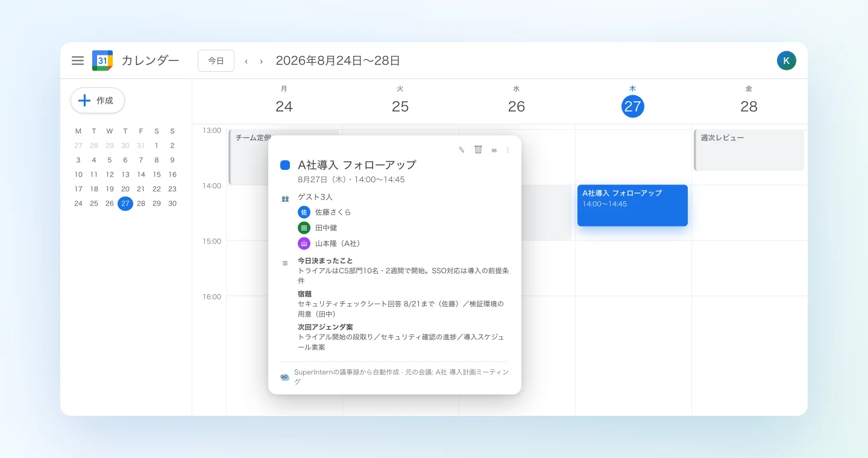Select day 15 in the mini calendar
Screen dimensions: 868x458
pyautogui.click(x=157, y=175)
